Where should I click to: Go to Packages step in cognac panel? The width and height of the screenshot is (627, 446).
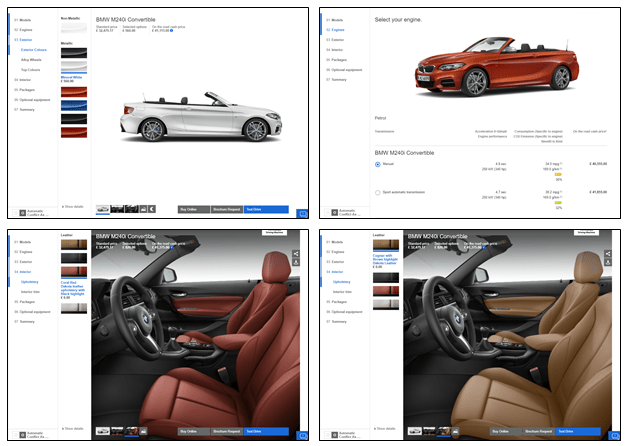point(336,302)
